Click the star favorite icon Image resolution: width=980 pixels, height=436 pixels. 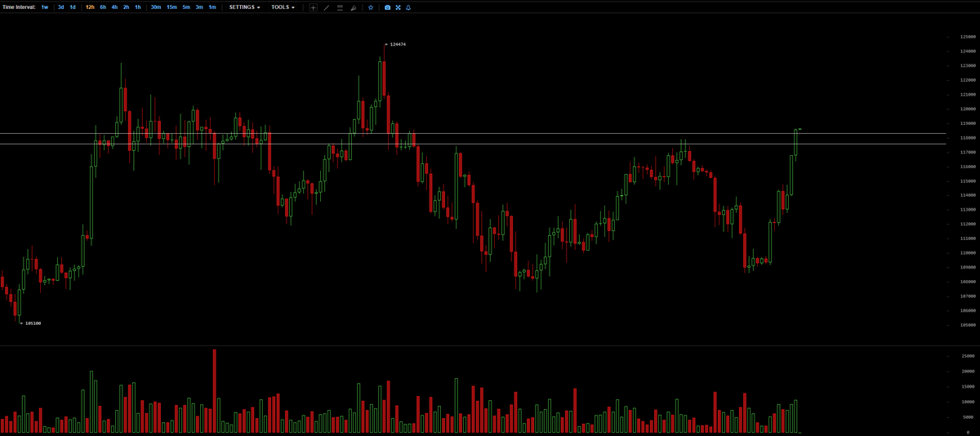[371, 7]
